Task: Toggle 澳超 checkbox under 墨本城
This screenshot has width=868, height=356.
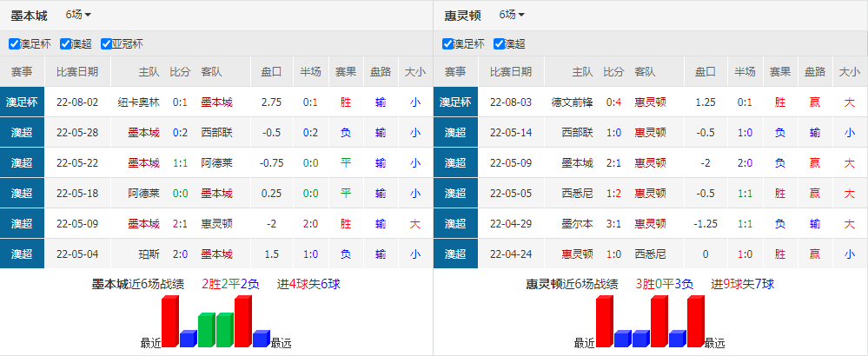Action: click(65, 43)
